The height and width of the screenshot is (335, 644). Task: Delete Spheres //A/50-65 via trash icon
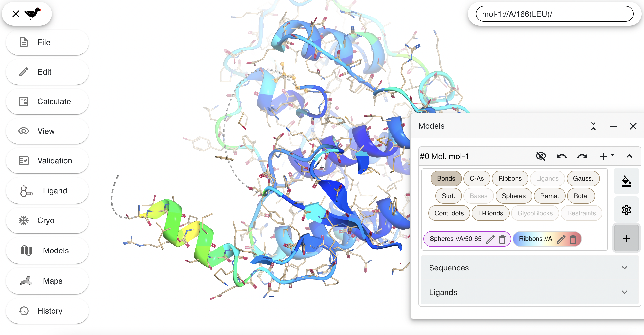[x=502, y=239]
